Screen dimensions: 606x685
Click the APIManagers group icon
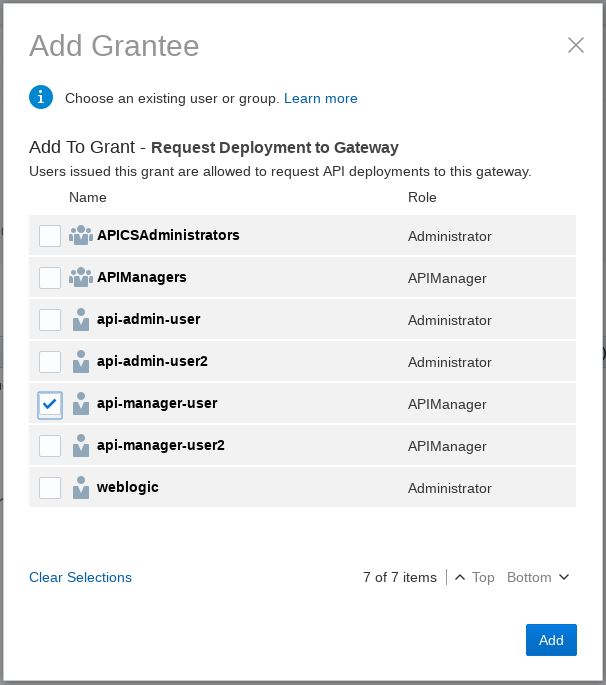80,278
